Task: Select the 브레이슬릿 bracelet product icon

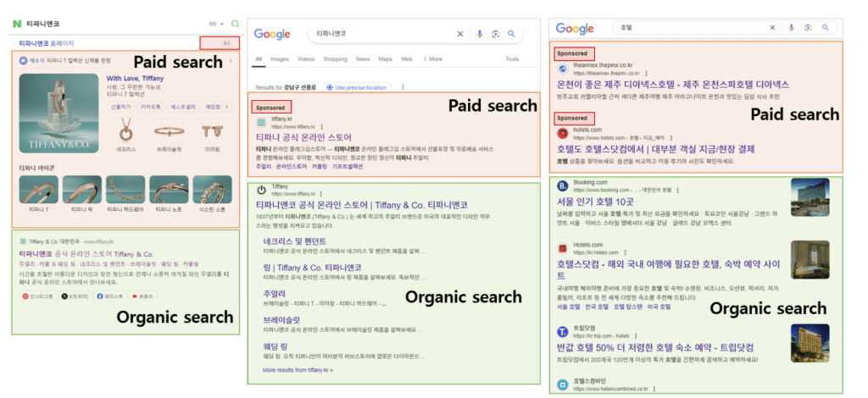Action: click(x=169, y=131)
